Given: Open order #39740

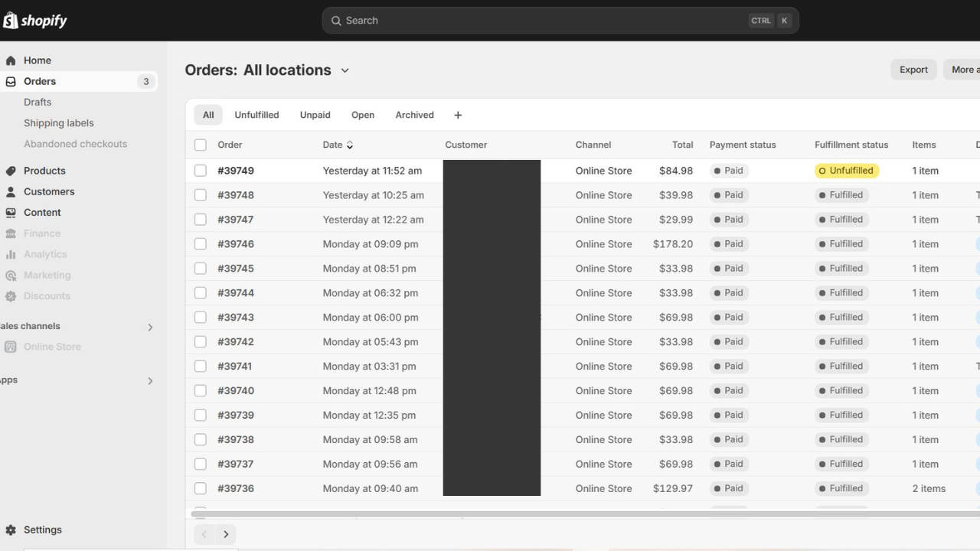Looking at the screenshot, I should [x=236, y=390].
